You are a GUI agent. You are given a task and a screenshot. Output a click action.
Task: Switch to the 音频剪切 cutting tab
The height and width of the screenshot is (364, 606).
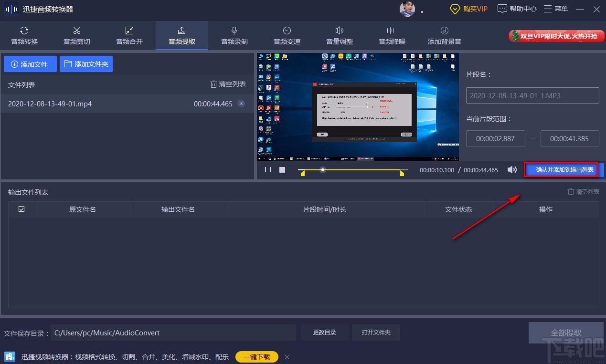[x=76, y=35]
